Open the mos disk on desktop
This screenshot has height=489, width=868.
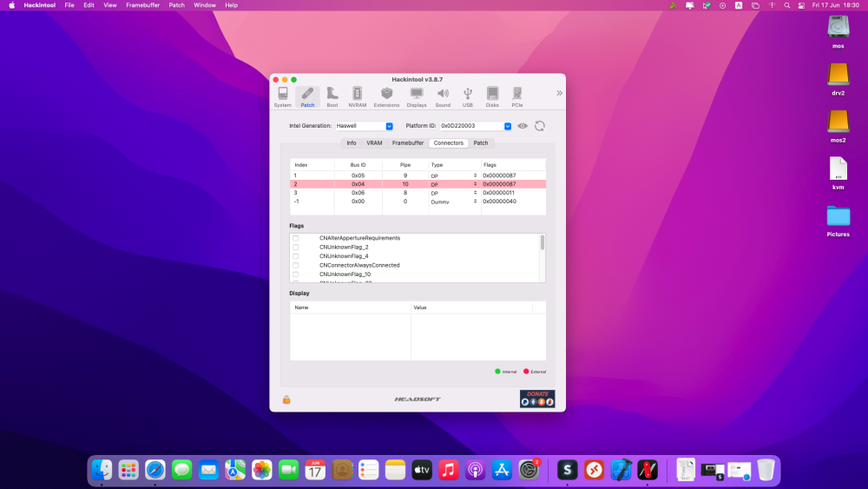point(838,32)
